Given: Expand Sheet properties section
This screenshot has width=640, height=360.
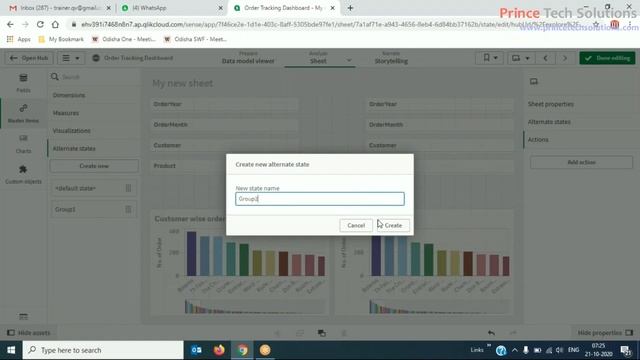Looking at the screenshot, I should tap(551, 104).
